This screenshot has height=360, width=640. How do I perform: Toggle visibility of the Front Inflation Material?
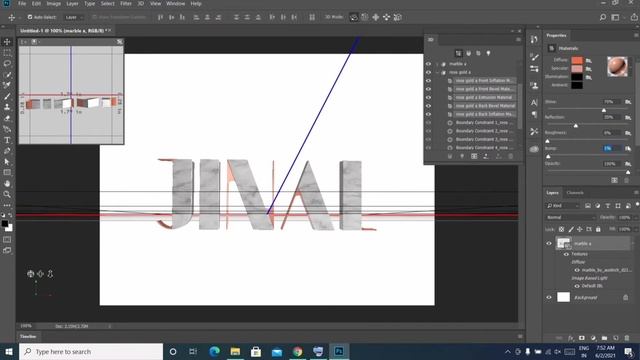(428, 81)
